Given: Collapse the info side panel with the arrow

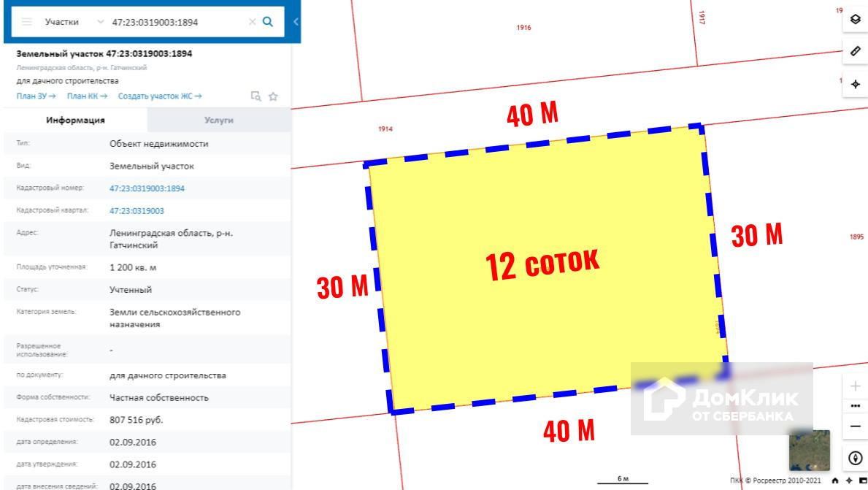Looking at the screenshot, I should tap(296, 22).
